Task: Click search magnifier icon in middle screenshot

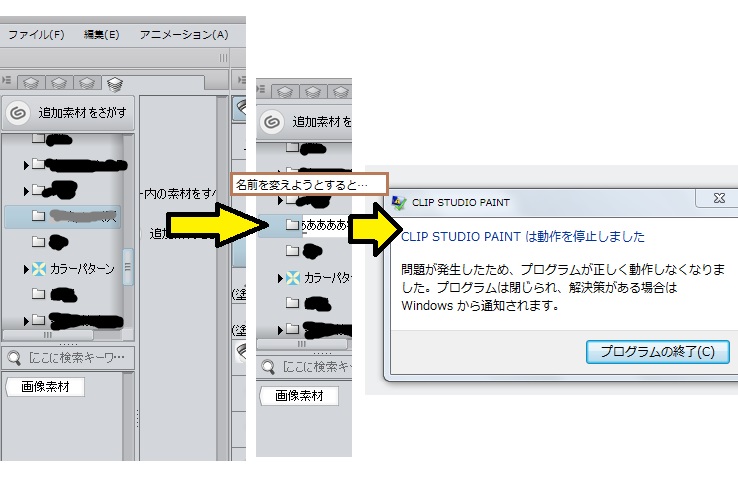Action: [x=268, y=367]
